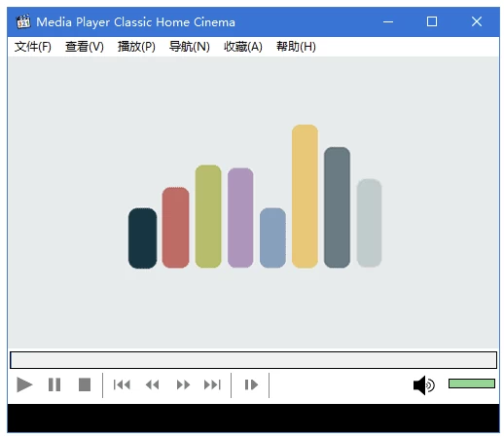
Task: Skip to next track icon
Action: (212, 384)
